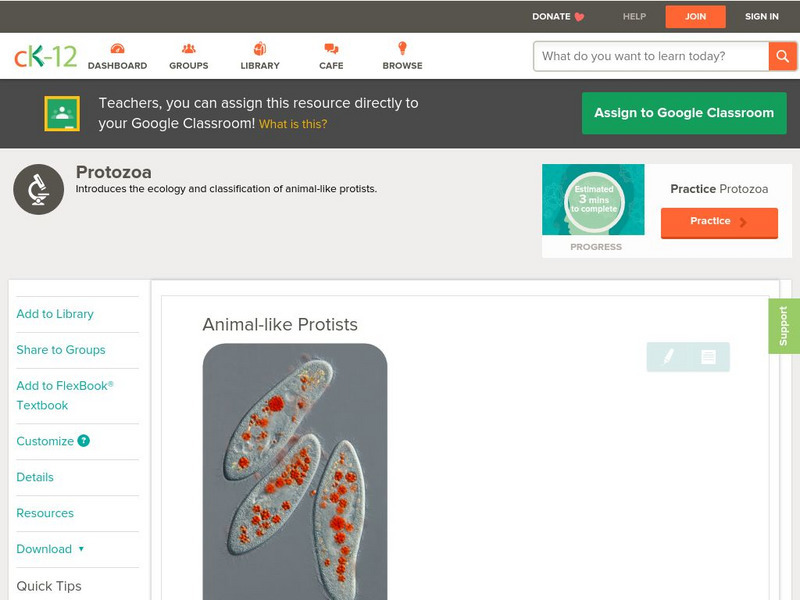Open the Library book icon
The width and height of the screenshot is (800, 600).
point(260,49)
